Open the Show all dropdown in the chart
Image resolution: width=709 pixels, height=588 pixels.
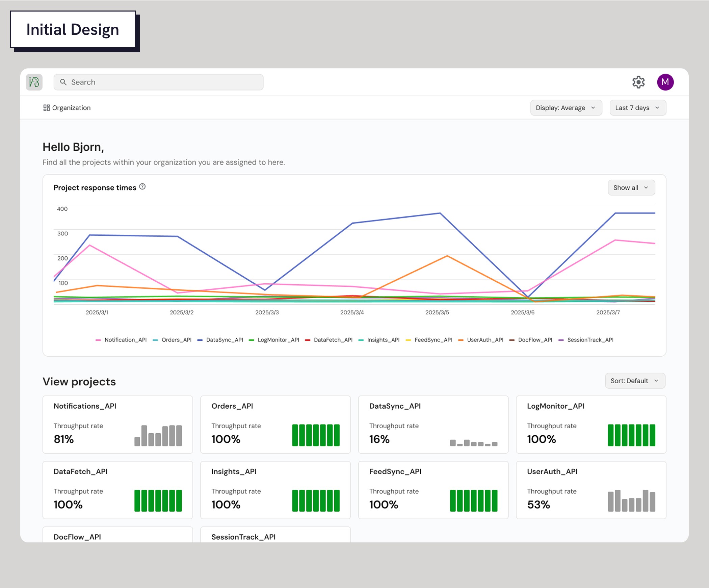[631, 187]
